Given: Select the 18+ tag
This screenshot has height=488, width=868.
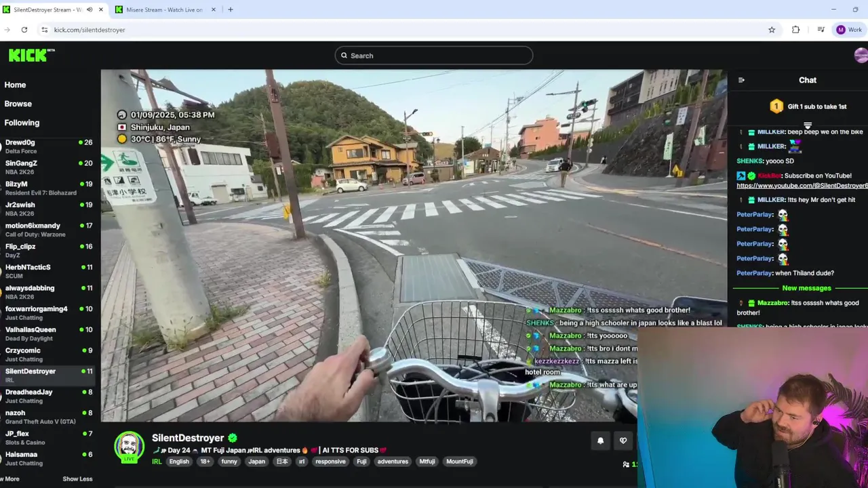Looking at the screenshot, I should 205,462.
